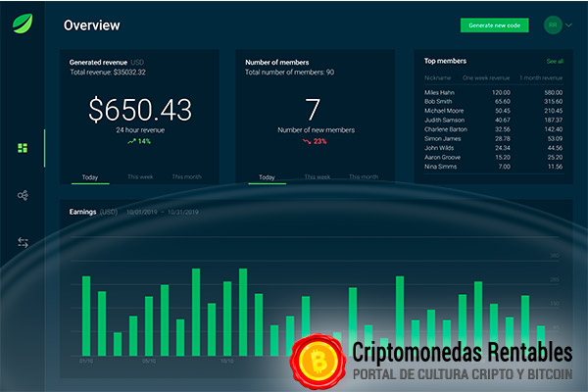Expand the account dropdown chevron
588x392 pixels.
click(568, 25)
